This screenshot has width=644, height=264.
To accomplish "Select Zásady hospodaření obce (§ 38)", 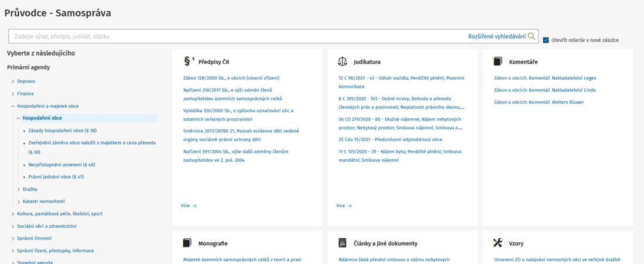I will 63,131.
